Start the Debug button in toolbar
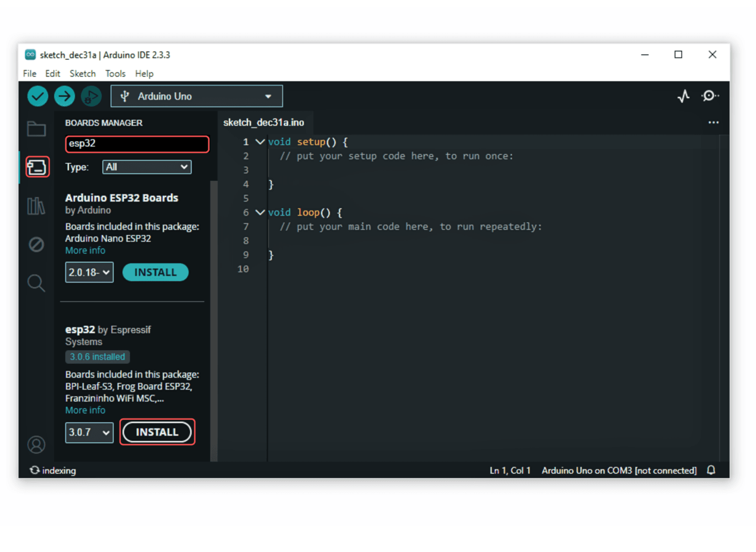The image size is (756, 552). click(91, 96)
